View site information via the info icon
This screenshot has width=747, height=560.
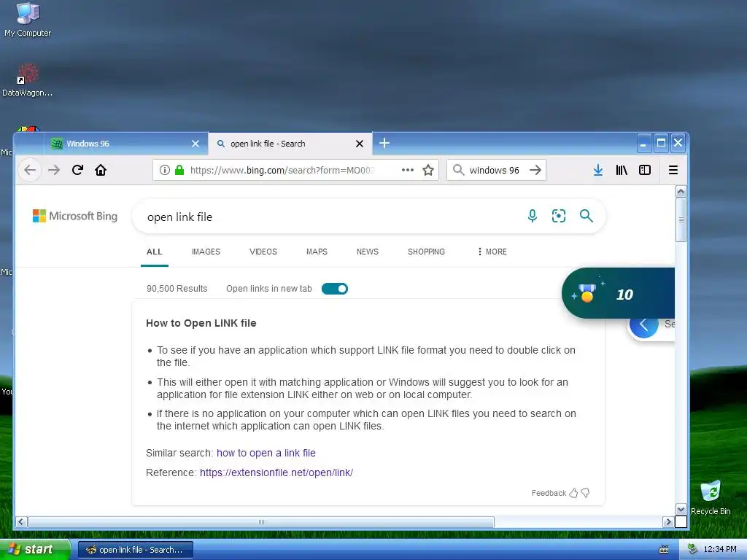pyautogui.click(x=165, y=170)
